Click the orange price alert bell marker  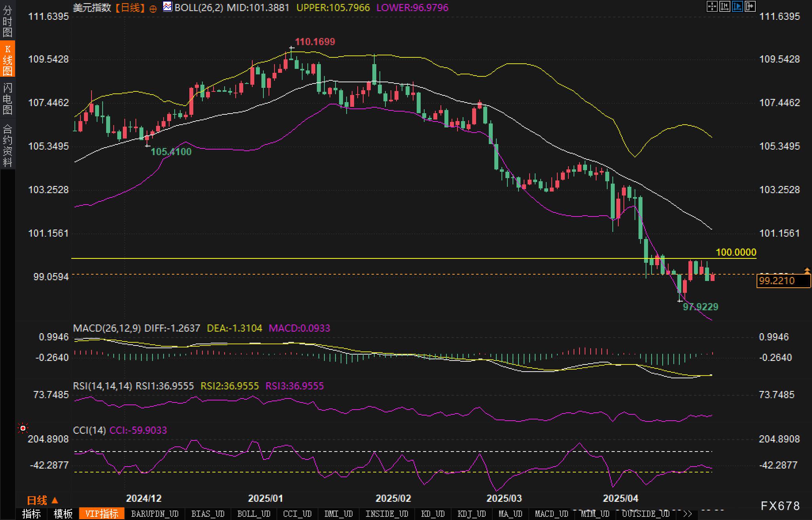807,271
